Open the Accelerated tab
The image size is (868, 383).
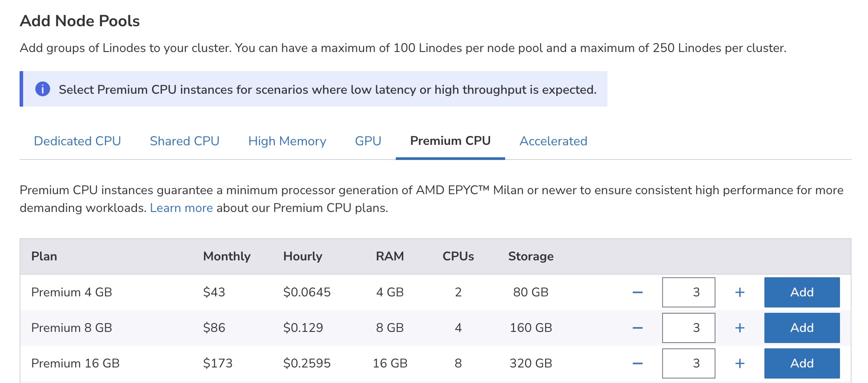(553, 141)
